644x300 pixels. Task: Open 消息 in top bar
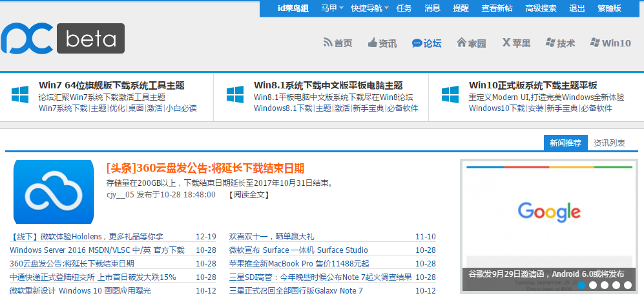pos(433,8)
